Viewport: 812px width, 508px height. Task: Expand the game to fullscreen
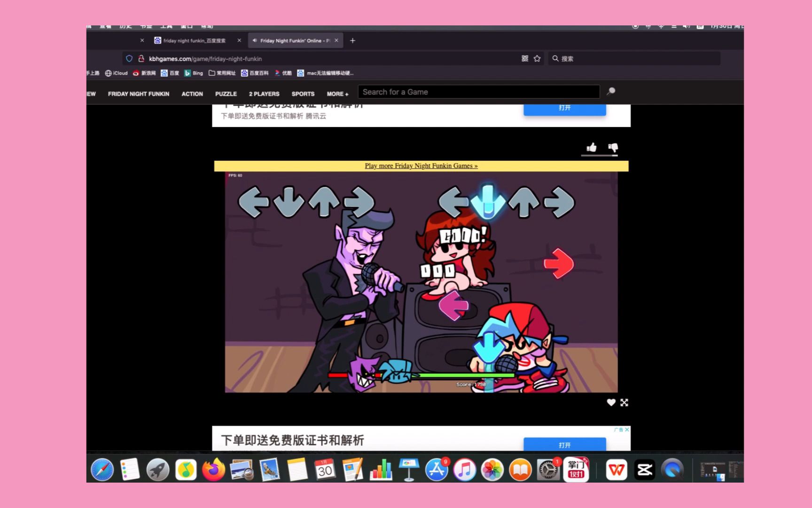point(624,402)
